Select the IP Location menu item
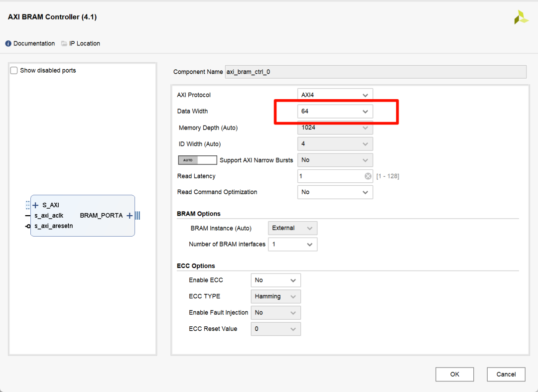This screenshot has height=392, width=538. (85, 43)
